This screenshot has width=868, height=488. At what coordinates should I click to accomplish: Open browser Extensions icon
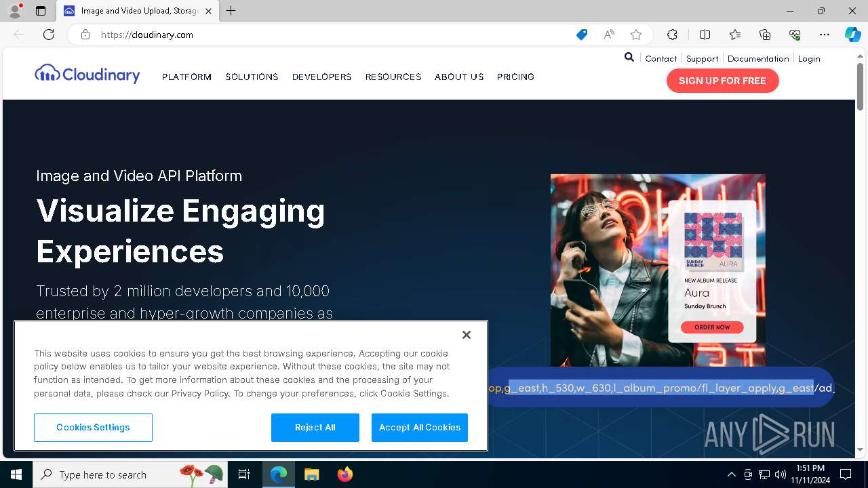click(x=672, y=35)
